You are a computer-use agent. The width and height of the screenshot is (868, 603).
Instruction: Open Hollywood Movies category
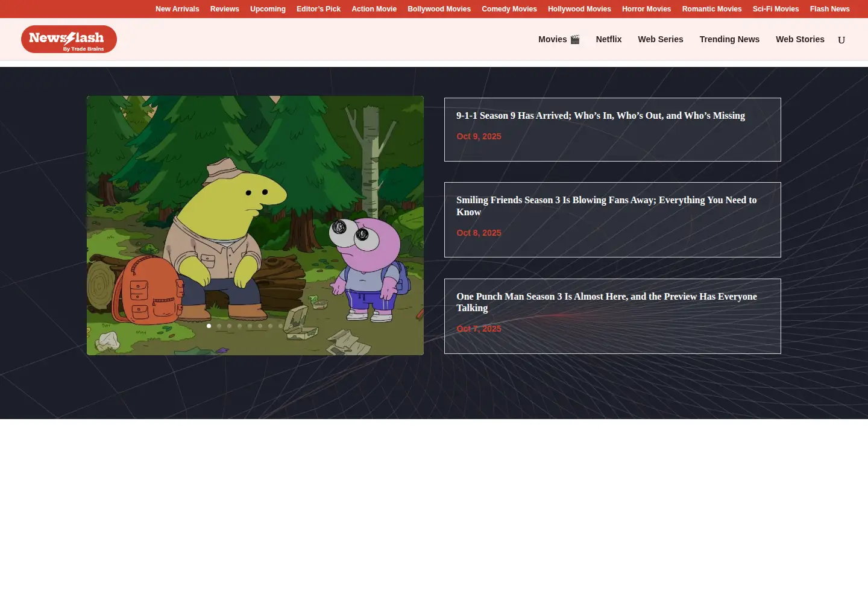579,9
